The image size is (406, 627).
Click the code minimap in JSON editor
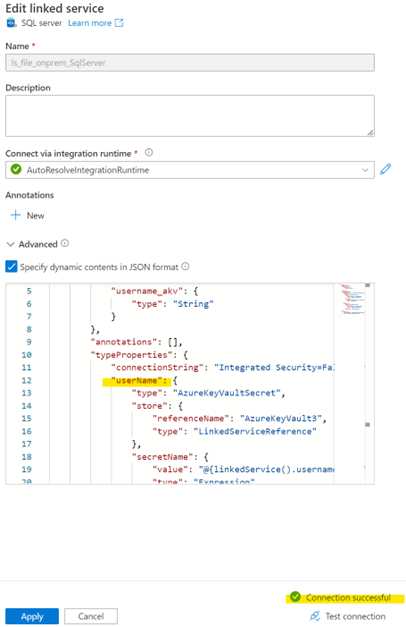(x=351, y=300)
